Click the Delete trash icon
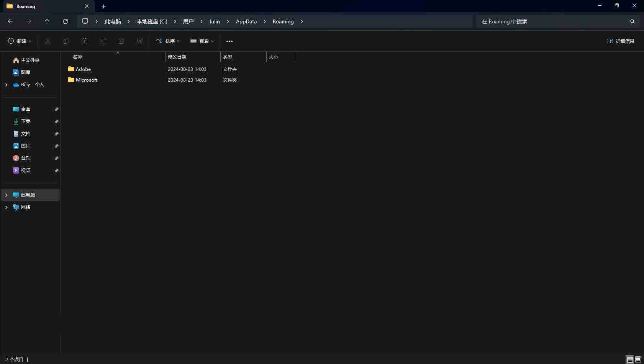 point(140,41)
